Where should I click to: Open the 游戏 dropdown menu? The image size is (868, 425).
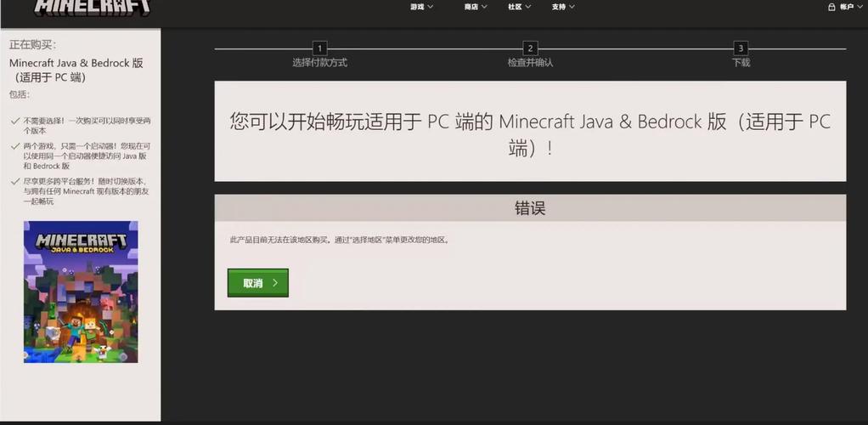(x=422, y=7)
